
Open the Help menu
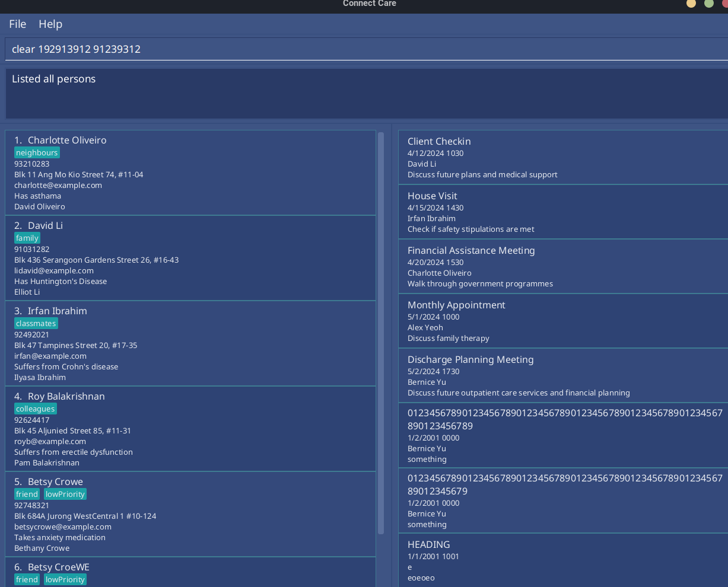(50, 24)
